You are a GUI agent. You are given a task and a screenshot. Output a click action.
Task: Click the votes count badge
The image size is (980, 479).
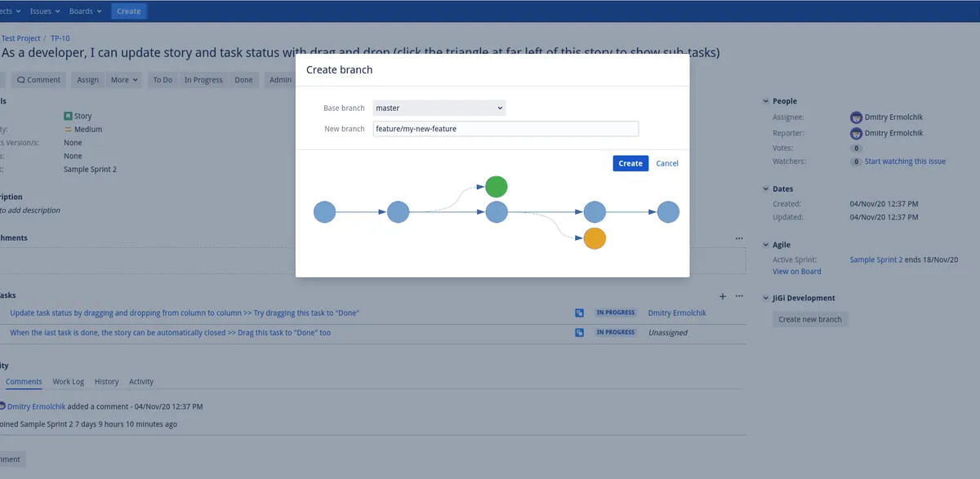point(857,149)
